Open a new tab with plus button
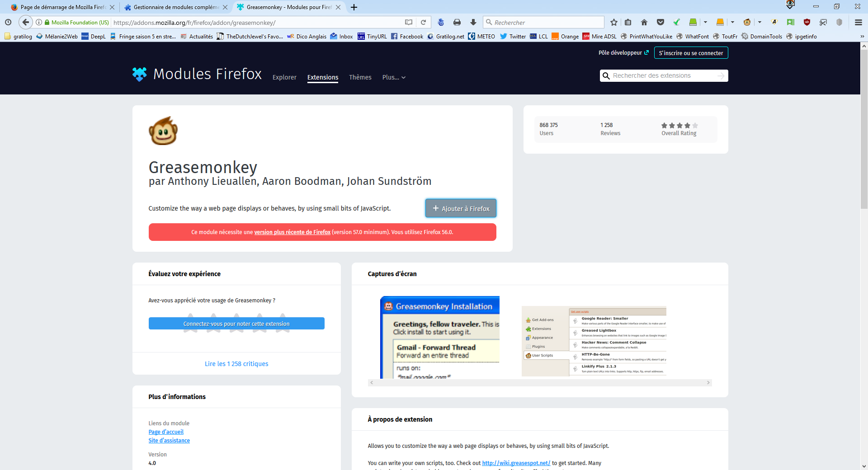Image resolution: width=868 pixels, height=470 pixels. coord(354,7)
